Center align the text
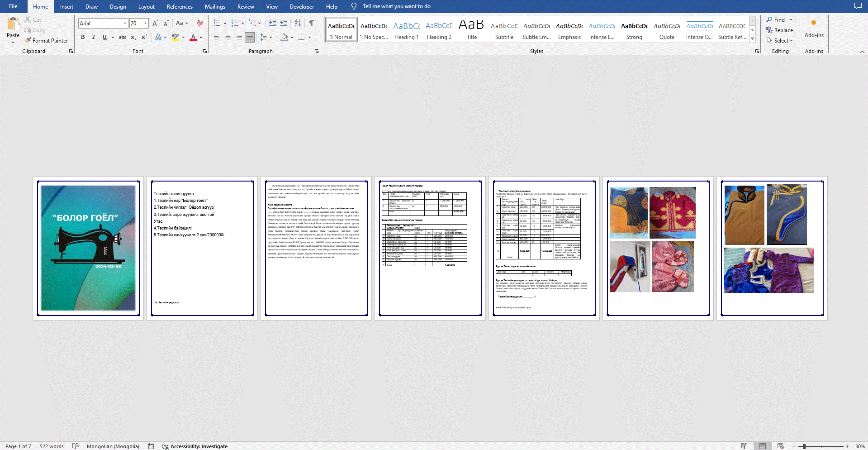The height and width of the screenshot is (450, 868). (228, 37)
